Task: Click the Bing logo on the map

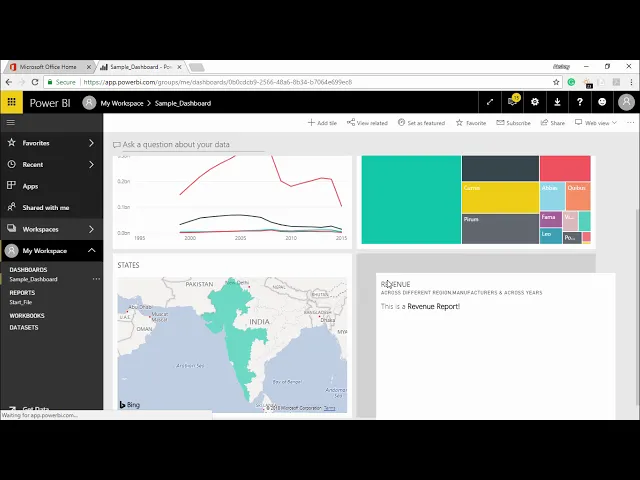Action: (x=130, y=404)
